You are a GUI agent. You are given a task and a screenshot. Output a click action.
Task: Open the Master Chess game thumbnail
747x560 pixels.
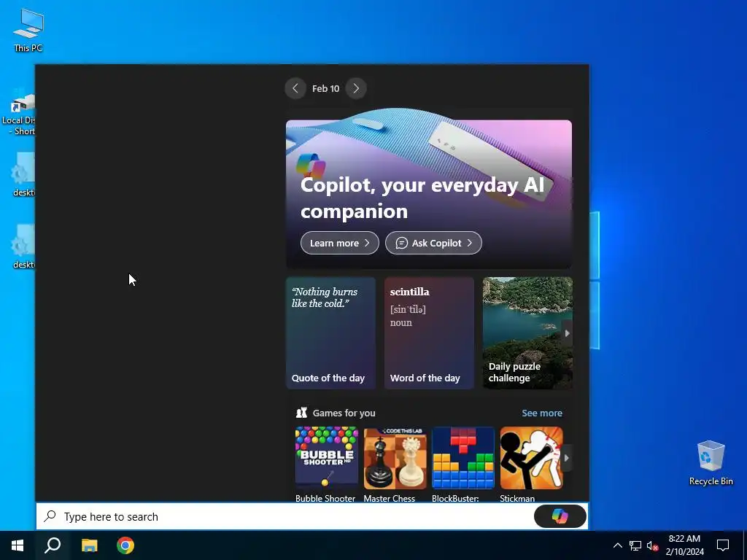[x=395, y=458]
